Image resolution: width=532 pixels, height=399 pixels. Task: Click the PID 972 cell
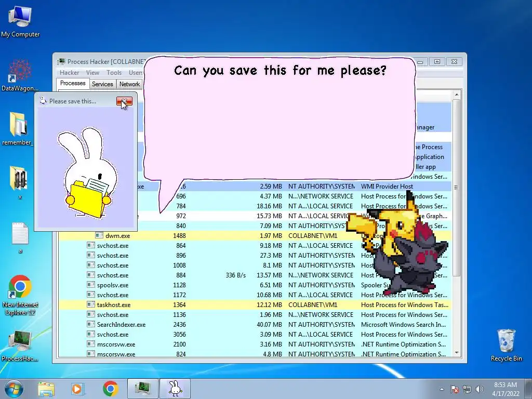(x=181, y=216)
